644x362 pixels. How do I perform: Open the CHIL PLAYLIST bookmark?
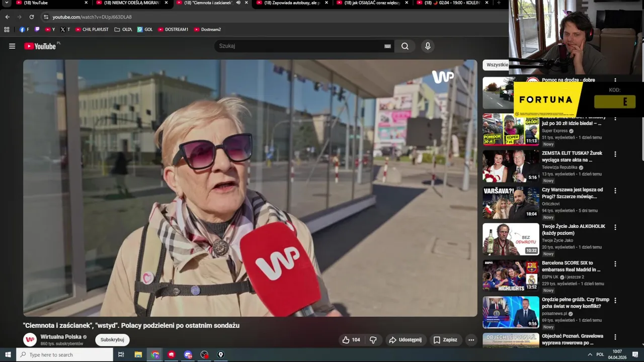(x=92, y=30)
